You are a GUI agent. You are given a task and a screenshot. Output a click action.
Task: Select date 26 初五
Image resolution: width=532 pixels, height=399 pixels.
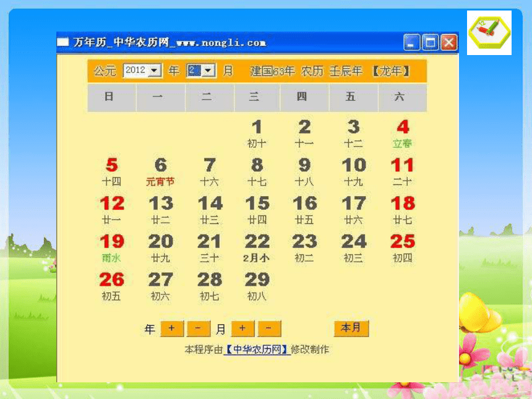111,286
